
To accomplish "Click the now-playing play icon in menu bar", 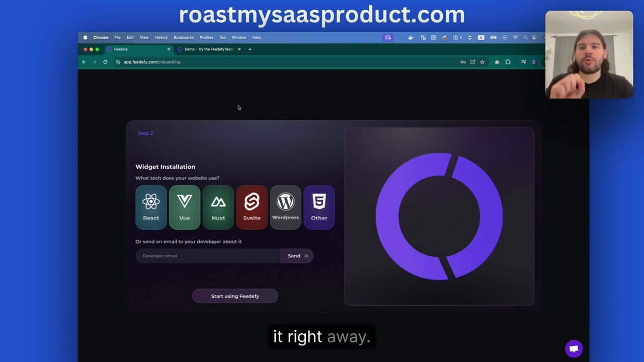I will pos(505,37).
